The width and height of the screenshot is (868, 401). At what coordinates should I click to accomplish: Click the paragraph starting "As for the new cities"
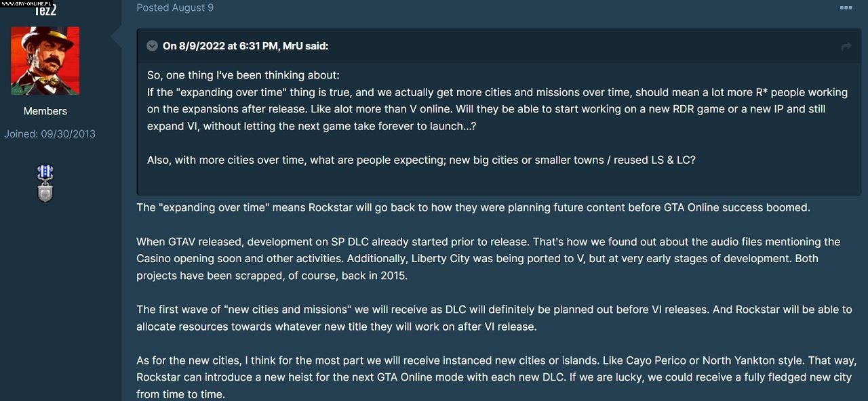pyautogui.click(x=500, y=377)
